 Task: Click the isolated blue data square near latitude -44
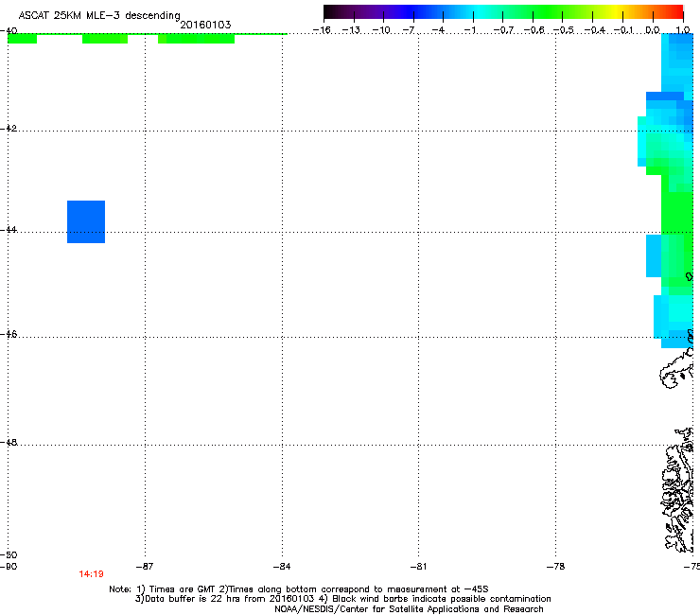point(86,222)
